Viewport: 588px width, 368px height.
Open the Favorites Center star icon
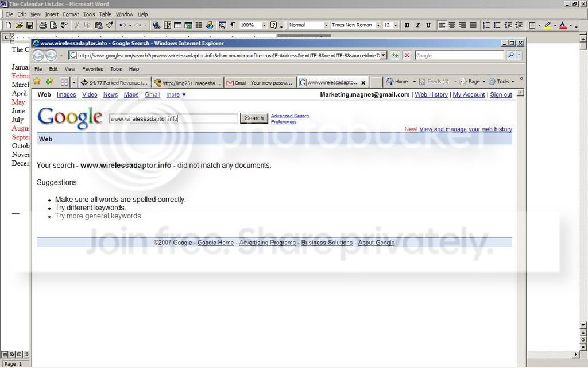(37, 82)
